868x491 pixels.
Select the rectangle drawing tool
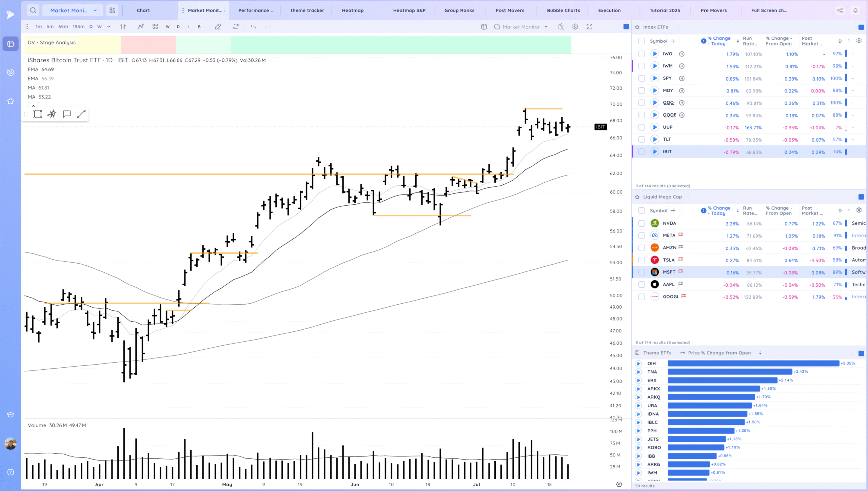38,114
